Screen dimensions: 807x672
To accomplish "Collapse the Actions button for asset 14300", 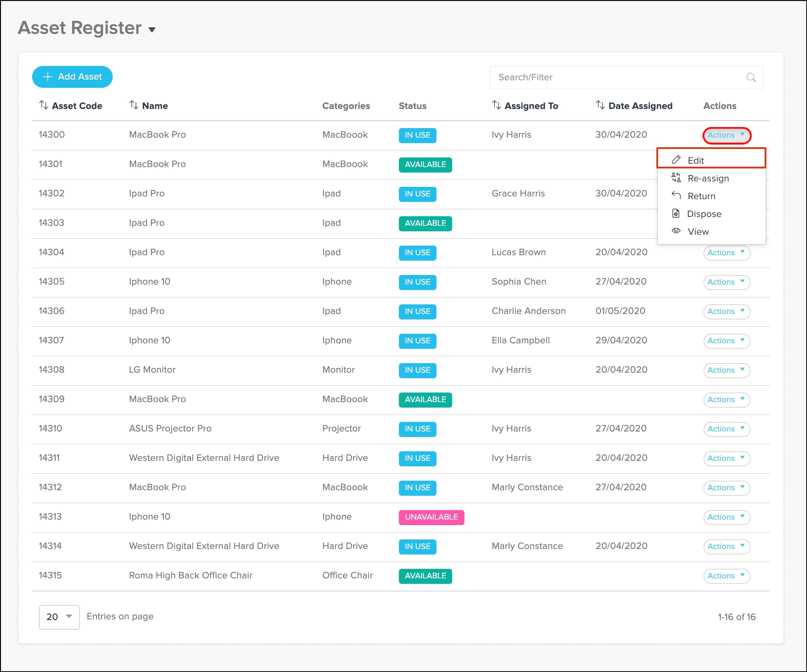I will tap(726, 135).
